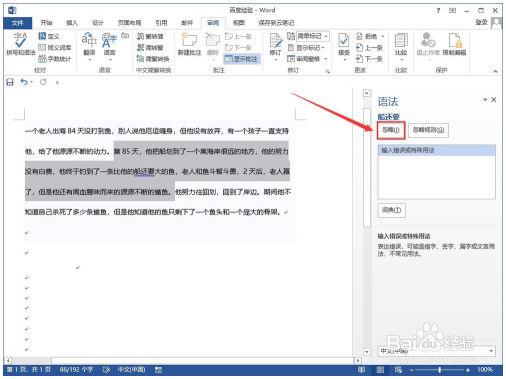Image resolution: width=506 pixels, height=379 pixels.
Task: Click the New Comment (新建批注) icon
Action: (189, 44)
